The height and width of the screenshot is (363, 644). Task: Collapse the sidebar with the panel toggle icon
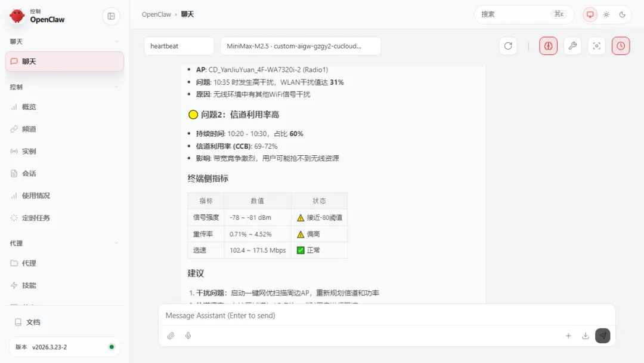tap(111, 16)
